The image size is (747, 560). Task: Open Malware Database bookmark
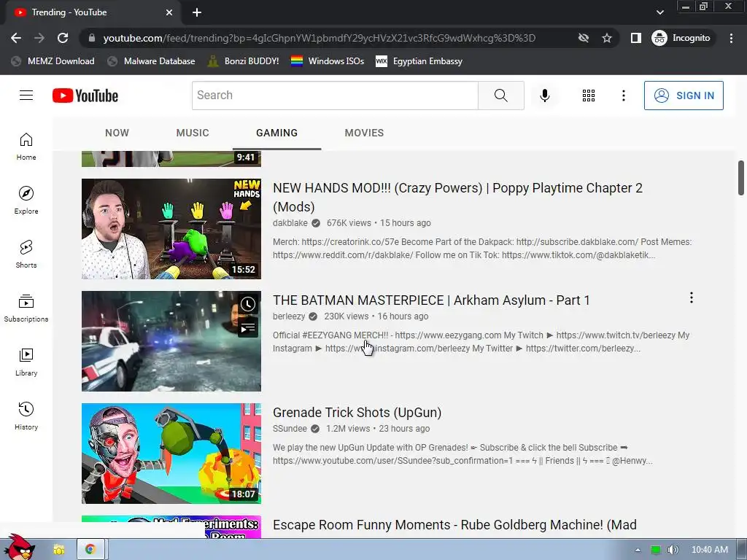pyautogui.click(x=152, y=61)
